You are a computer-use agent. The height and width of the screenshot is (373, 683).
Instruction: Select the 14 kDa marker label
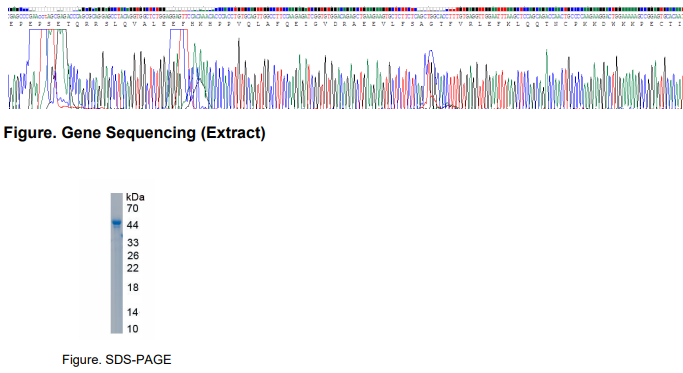click(132, 312)
